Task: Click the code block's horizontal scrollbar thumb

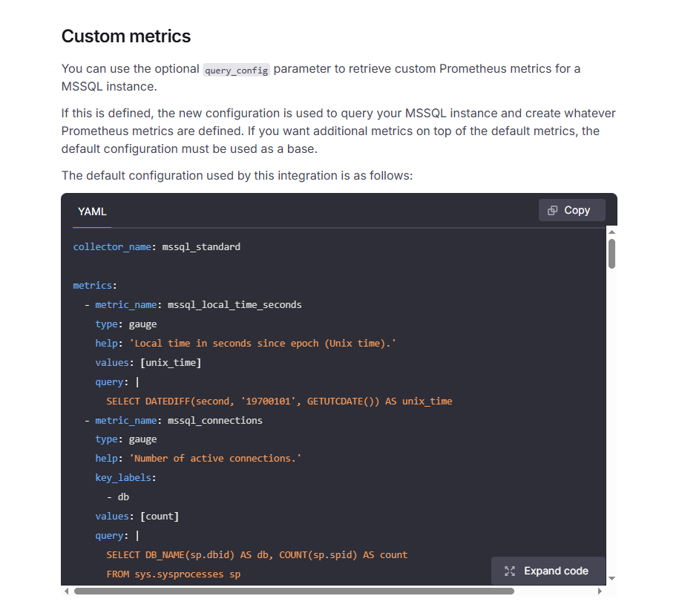Action: point(294,592)
